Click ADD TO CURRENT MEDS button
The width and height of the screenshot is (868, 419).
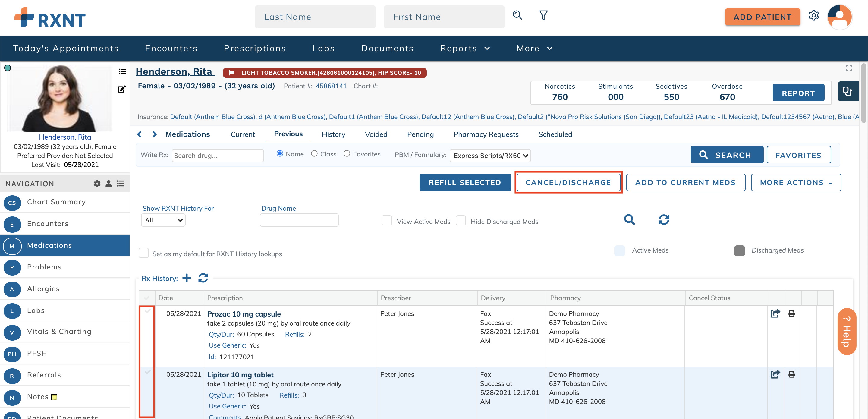(685, 182)
